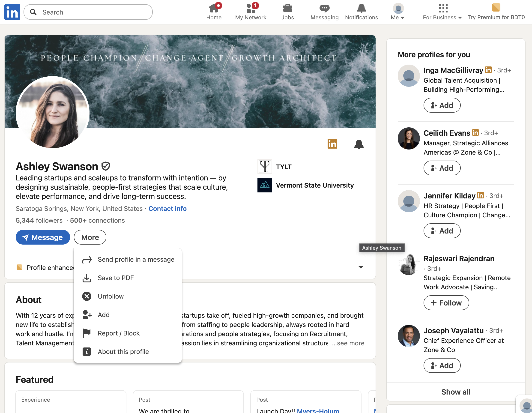Click the verification shield beside Ashley Swanson

[x=106, y=166]
